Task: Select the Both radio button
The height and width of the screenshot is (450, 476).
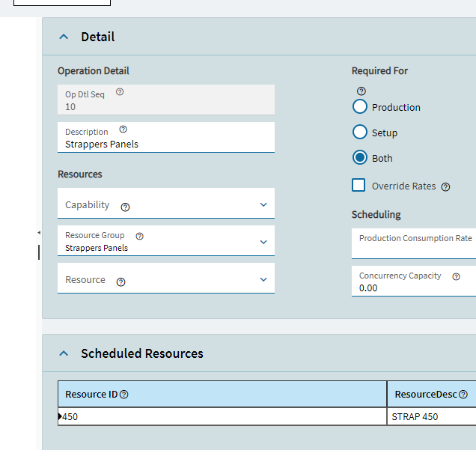Action: click(x=360, y=158)
